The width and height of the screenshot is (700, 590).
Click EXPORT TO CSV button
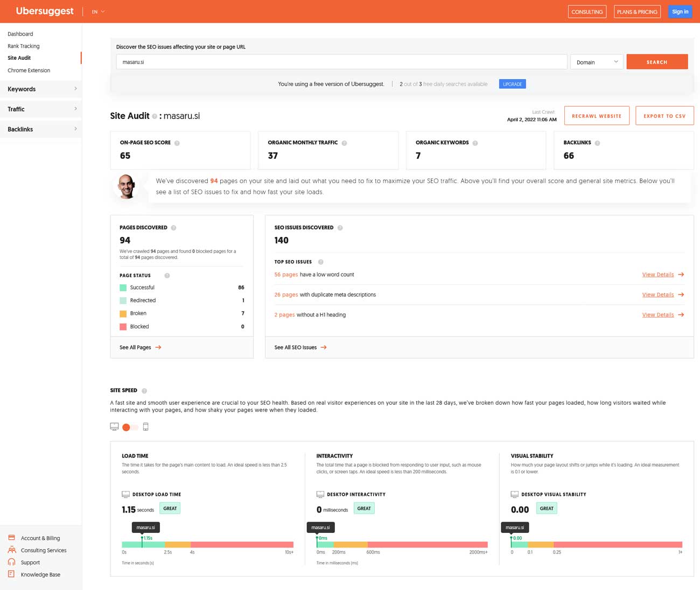tap(664, 116)
